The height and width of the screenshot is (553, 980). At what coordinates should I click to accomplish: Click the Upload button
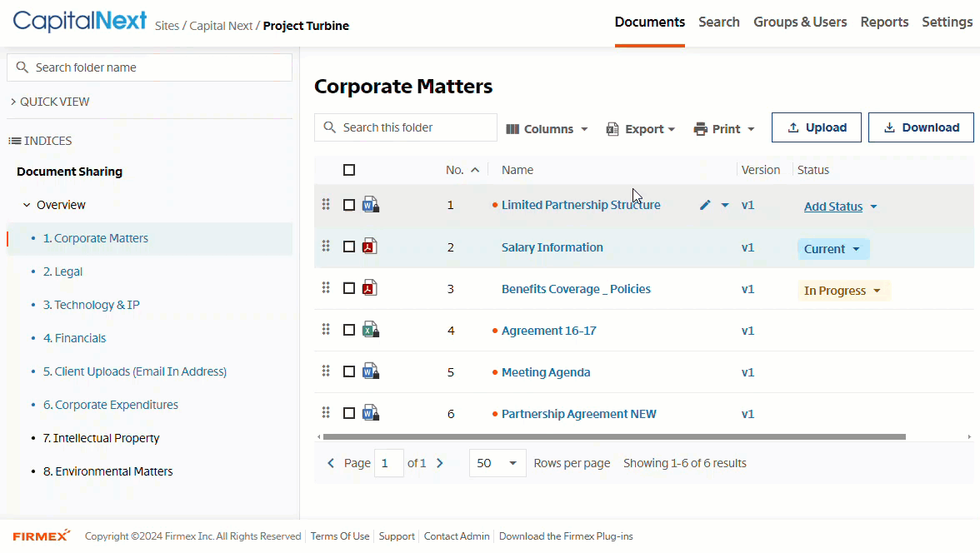click(817, 127)
